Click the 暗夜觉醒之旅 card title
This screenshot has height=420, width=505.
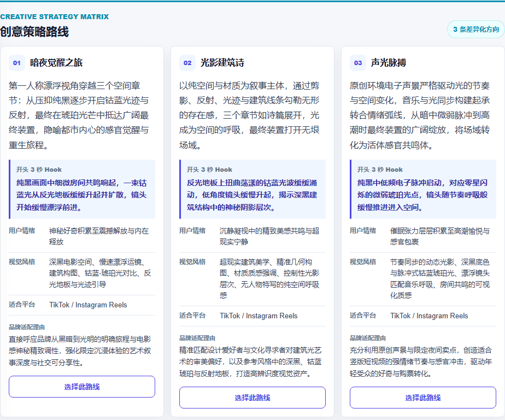(56, 62)
